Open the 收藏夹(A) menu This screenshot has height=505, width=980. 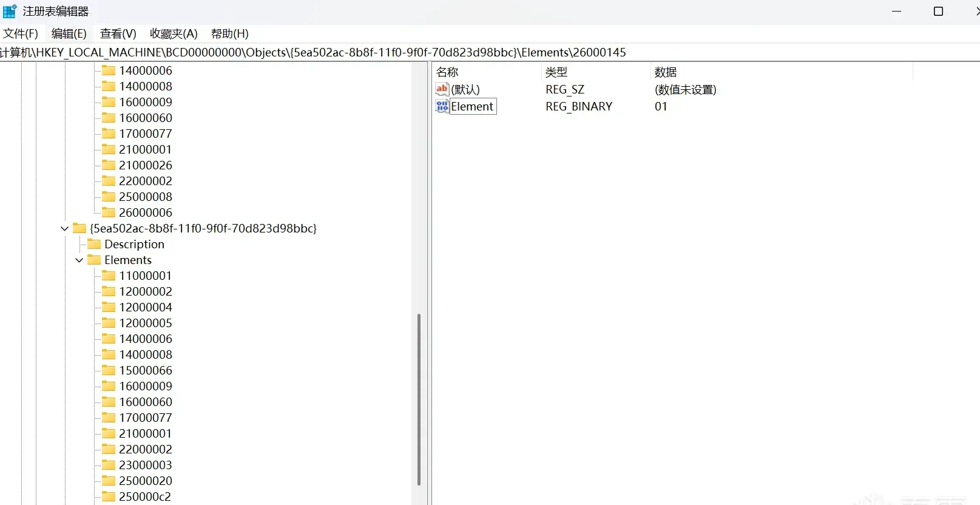[x=174, y=33]
